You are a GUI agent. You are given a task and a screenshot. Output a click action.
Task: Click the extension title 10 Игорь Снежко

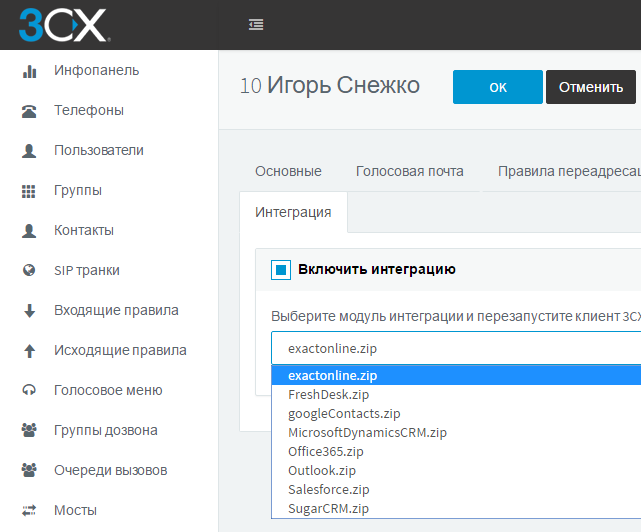coord(329,86)
